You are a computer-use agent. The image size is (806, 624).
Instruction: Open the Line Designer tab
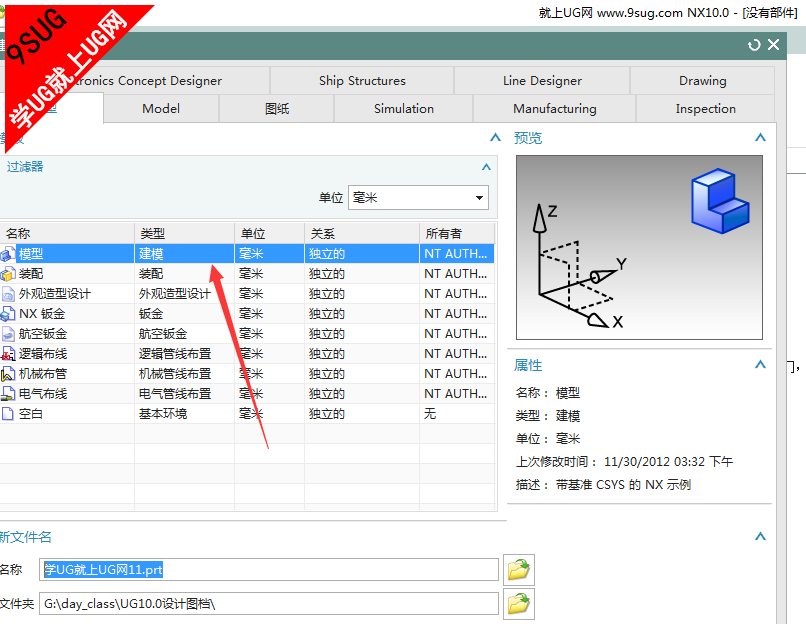(542, 81)
